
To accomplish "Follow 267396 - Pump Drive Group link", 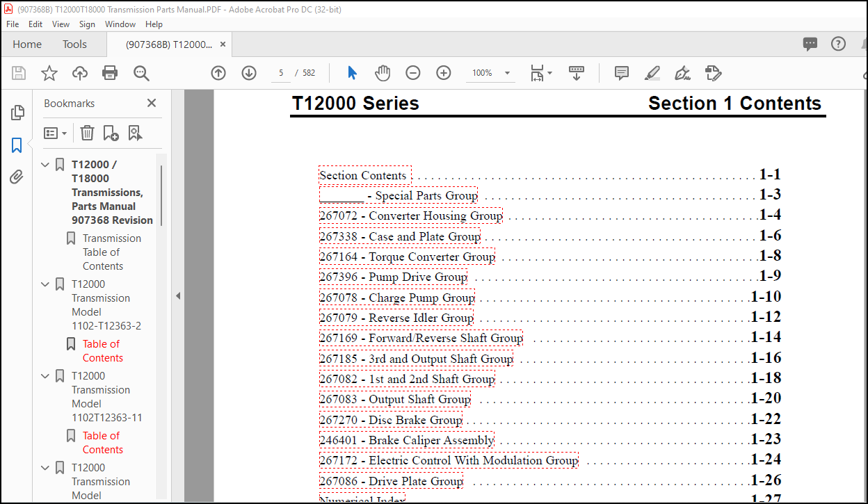I will coord(393,277).
